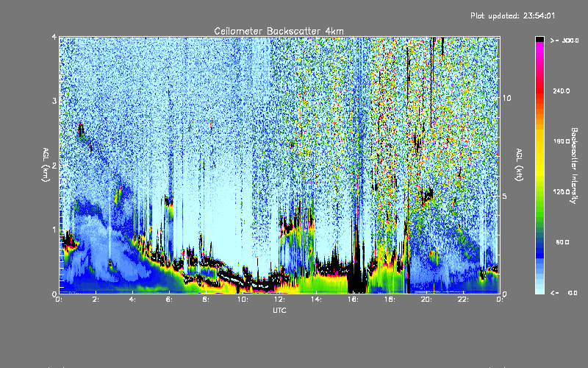This screenshot has height=368, width=588.
Task: Click the '>= 300.0' colorbar value
Action: (x=564, y=40)
